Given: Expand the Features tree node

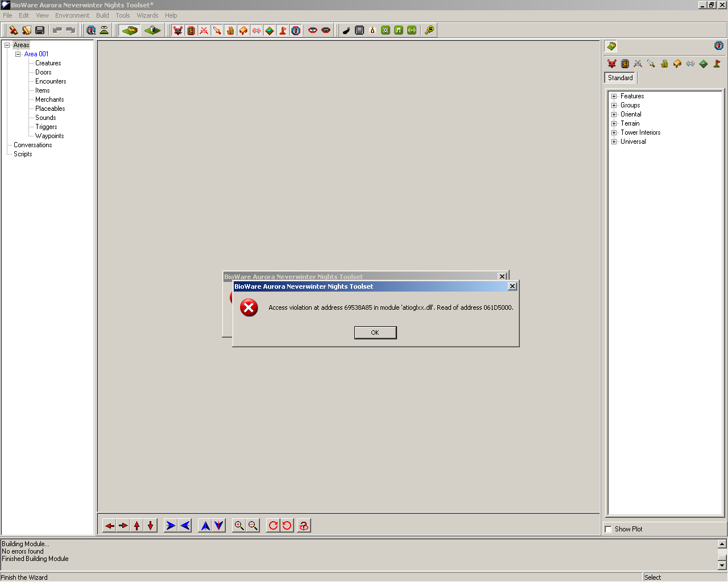Looking at the screenshot, I should (x=614, y=96).
